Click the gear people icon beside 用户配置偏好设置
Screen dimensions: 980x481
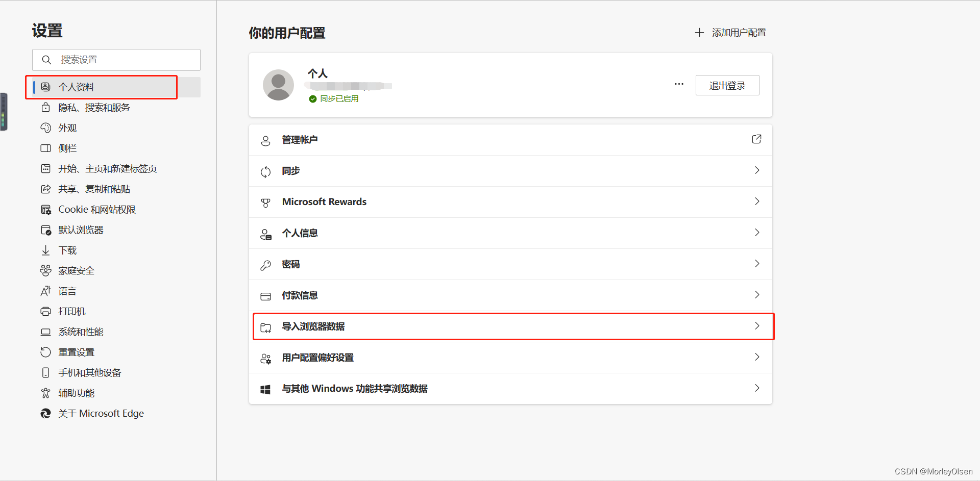265,359
